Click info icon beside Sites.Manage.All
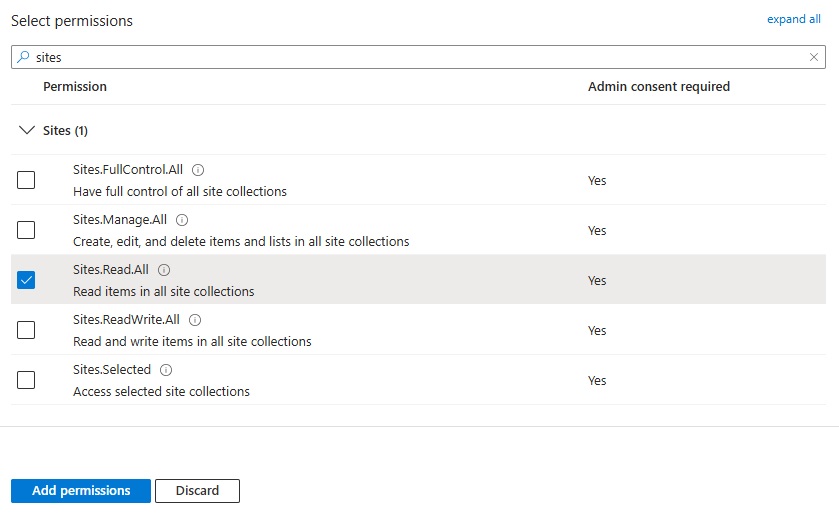This screenshot has width=839, height=514. (182, 220)
